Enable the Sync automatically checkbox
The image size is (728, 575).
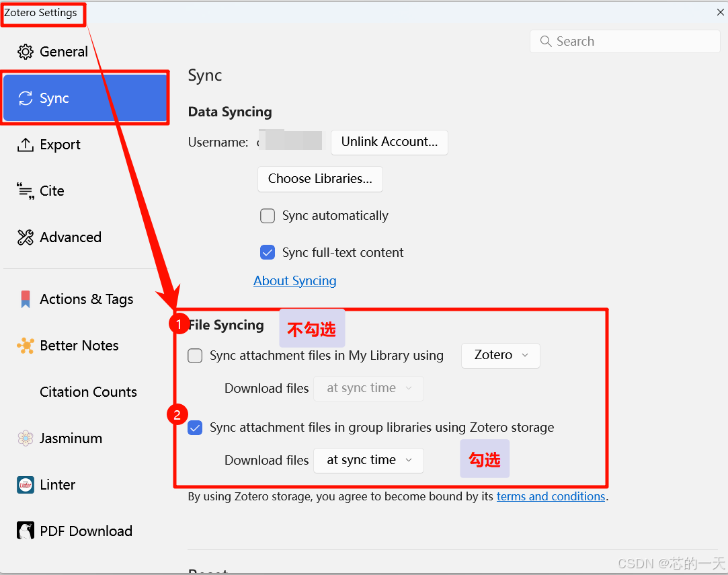point(268,216)
